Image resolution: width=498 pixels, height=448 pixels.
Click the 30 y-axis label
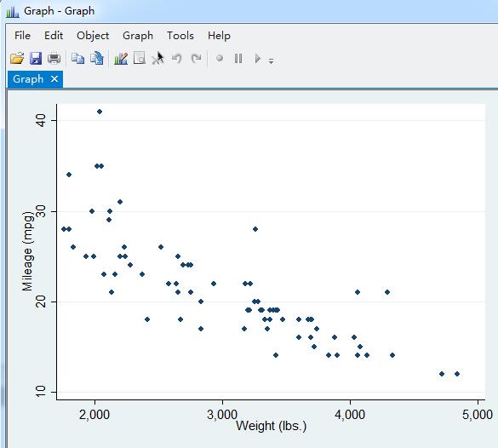42,211
